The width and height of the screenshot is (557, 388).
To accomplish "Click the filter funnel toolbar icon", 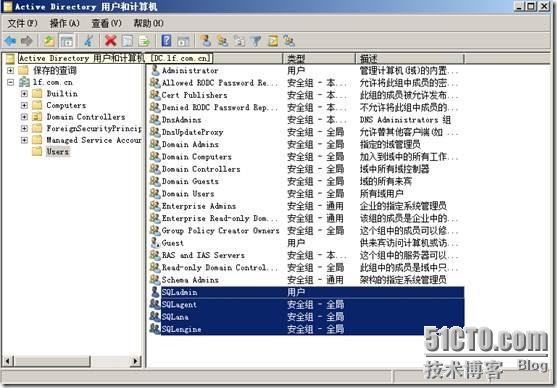I will [x=256, y=41].
